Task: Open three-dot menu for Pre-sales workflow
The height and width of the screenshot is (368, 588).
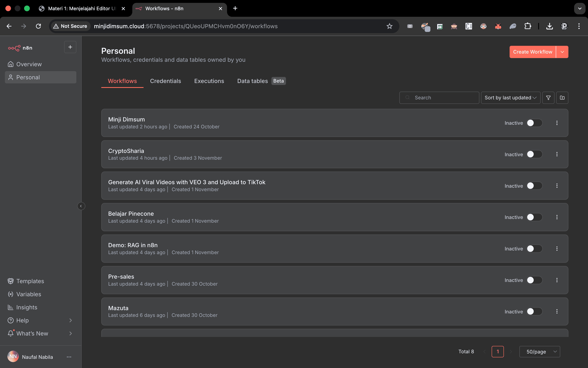Action: tap(557, 280)
